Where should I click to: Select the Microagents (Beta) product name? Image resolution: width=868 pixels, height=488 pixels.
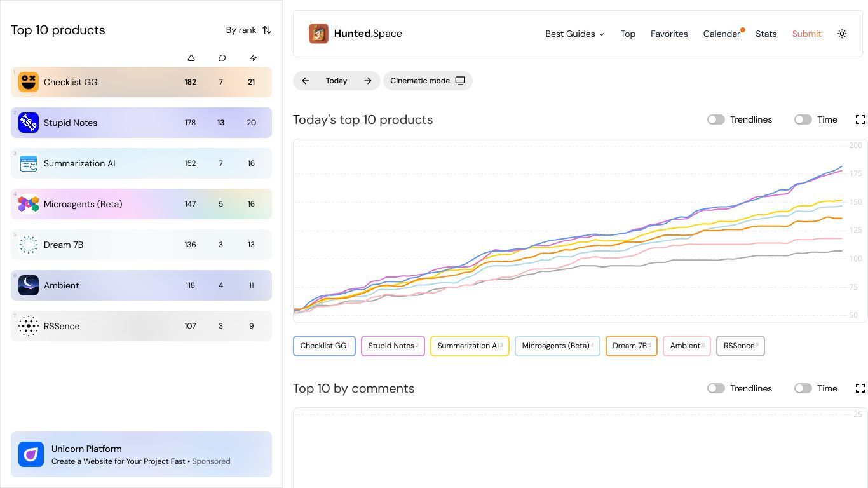tap(83, 204)
